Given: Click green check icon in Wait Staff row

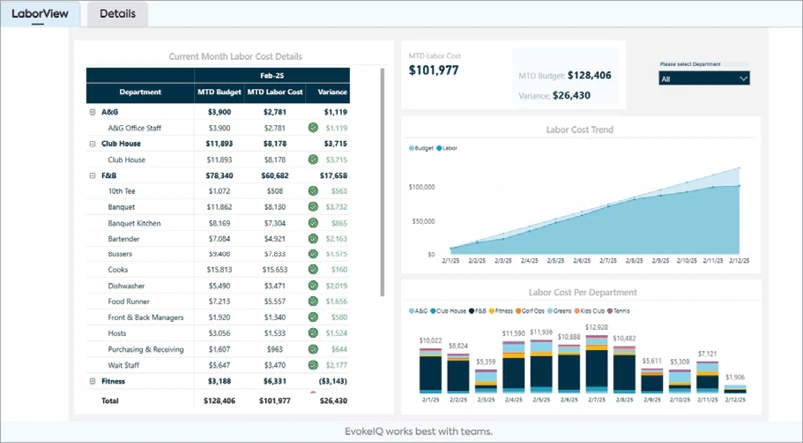Looking at the screenshot, I should [x=313, y=365].
